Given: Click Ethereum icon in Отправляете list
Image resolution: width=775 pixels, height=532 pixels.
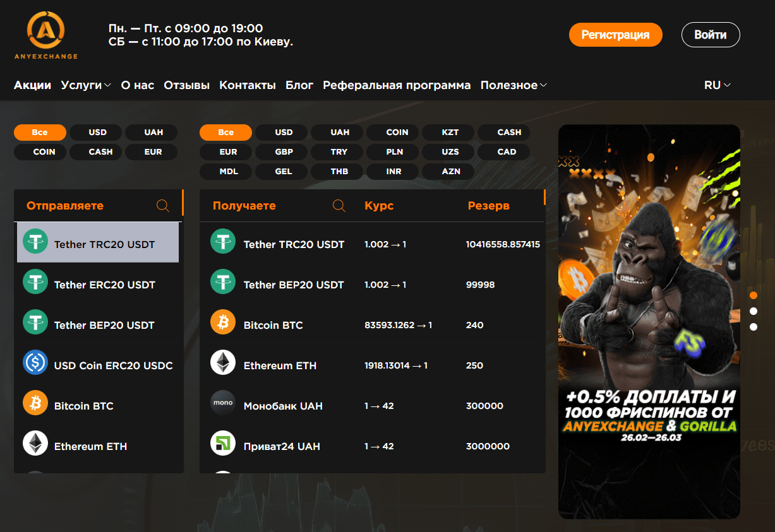Looking at the screenshot, I should (x=35, y=443).
